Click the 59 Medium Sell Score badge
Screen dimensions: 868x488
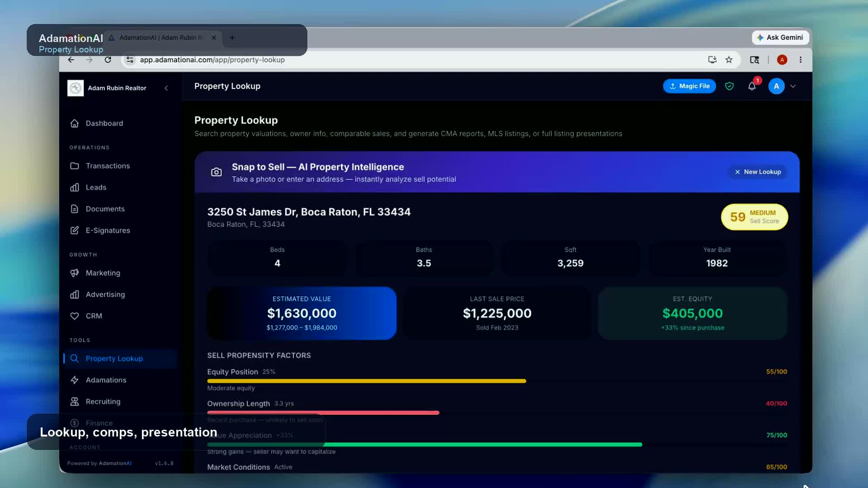pyautogui.click(x=754, y=217)
